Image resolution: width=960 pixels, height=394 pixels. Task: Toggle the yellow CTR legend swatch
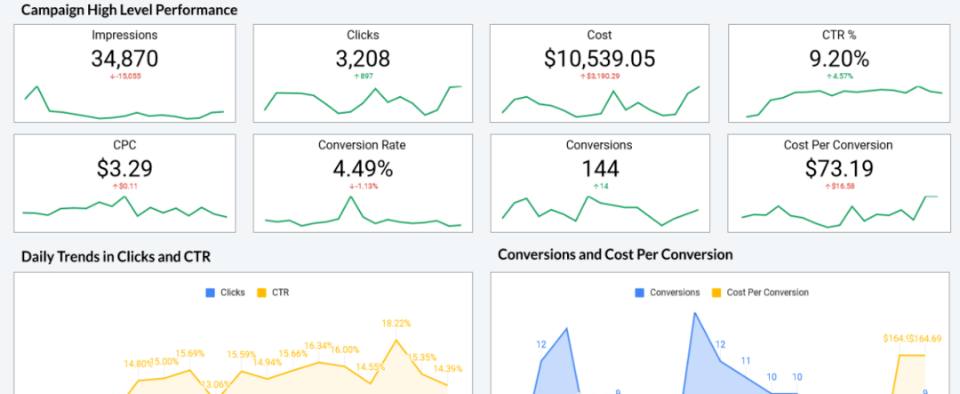pyautogui.click(x=261, y=293)
